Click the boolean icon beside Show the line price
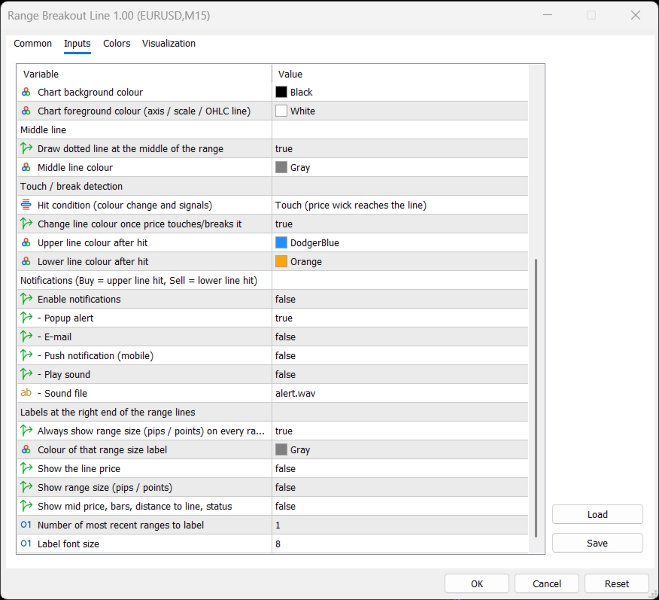This screenshot has height=600, width=659. [26, 468]
